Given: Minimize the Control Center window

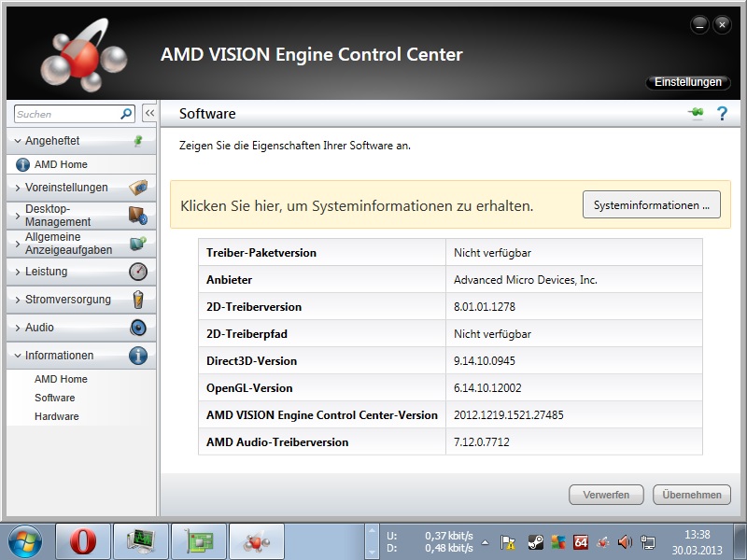Looking at the screenshot, I should click(699, 25).
